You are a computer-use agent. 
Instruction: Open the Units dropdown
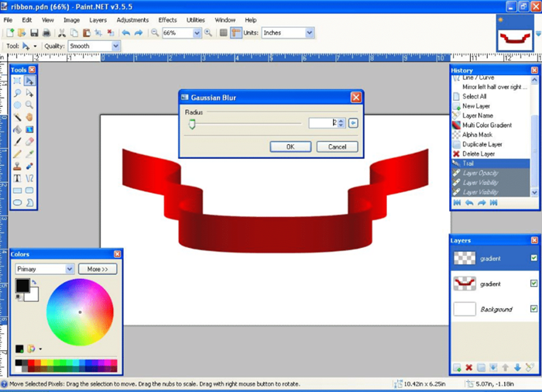coord(310,33)
